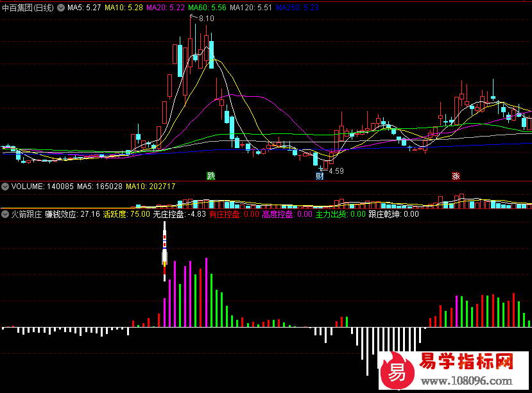Click the 赚钱效应 indicator value label
This screenshot has width=532, height=393.
pyautogui.click(x=73, y=214)
